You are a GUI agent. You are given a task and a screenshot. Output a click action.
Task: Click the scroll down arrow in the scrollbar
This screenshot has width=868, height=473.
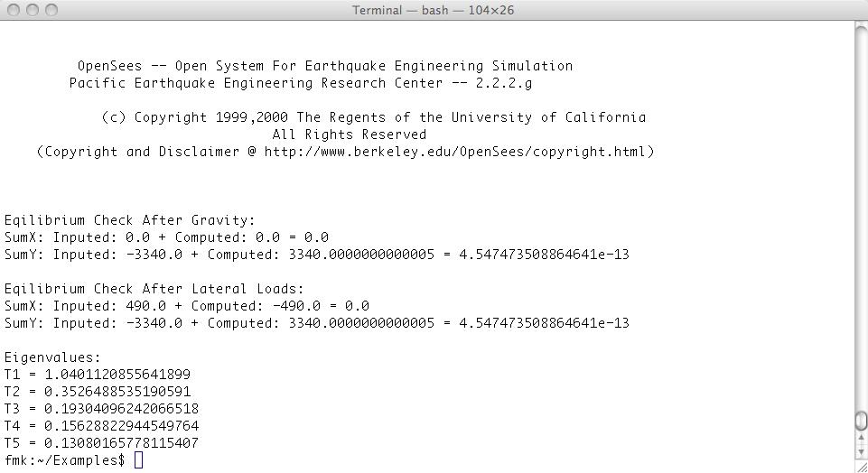(x=861, y=451)
